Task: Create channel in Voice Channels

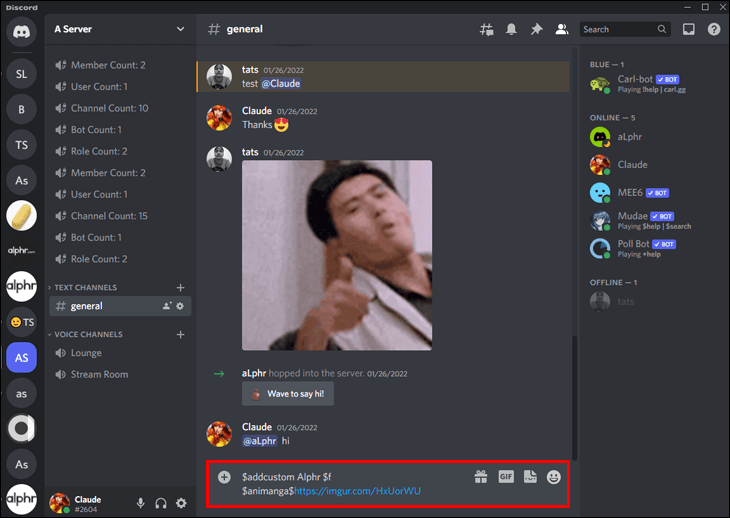Action: click(181, 335)
